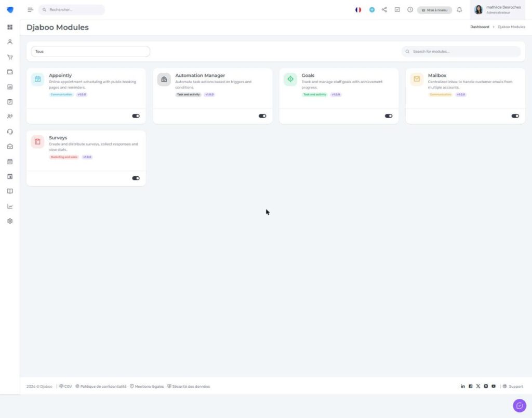Click the Automation Manager module title
Screen dimensions: 532x418
point(200,75)
